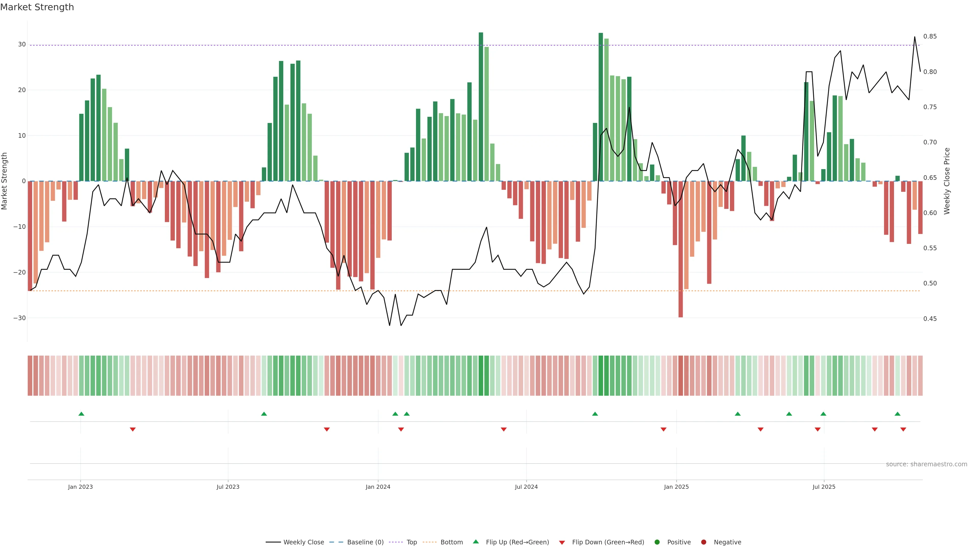Click the lone green flip-up marker between Jul 2024 and Jan 2025
The height and width of the screenshot is (551, 980).
595,414
